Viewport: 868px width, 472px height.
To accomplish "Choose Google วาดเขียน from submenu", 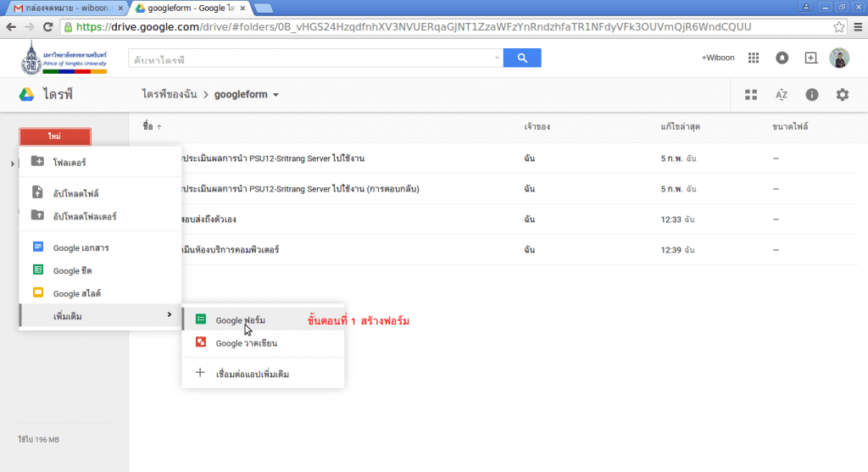I will [263, 343].
